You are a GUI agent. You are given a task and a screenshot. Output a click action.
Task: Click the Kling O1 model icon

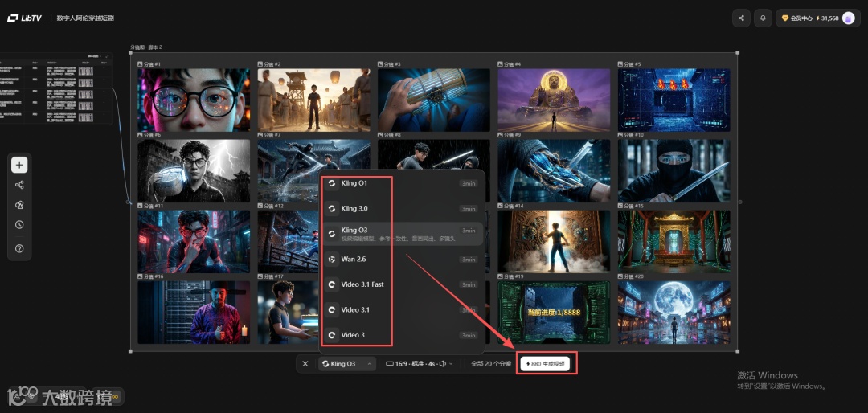pos(332,183)
